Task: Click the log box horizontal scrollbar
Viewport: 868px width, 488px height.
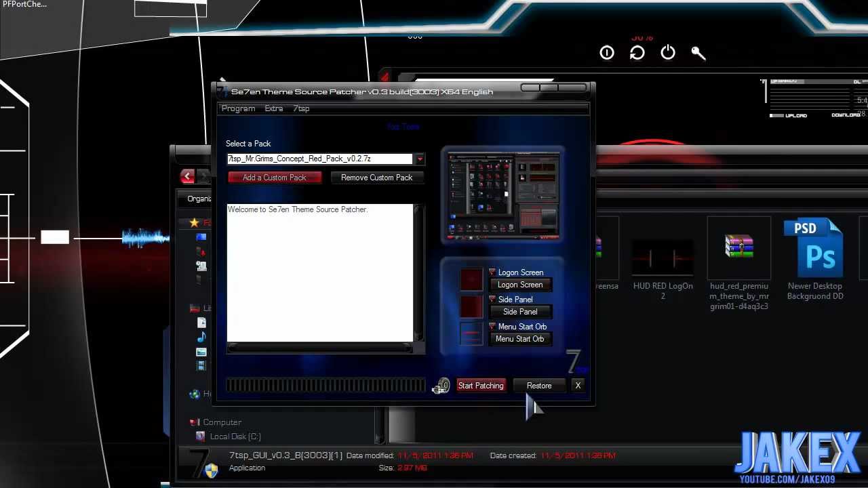Action: tap(320, 348)
